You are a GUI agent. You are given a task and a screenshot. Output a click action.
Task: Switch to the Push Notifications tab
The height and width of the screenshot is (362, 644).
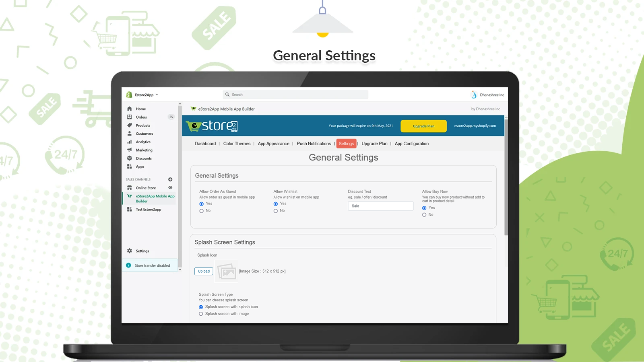[x=314, y=144]
